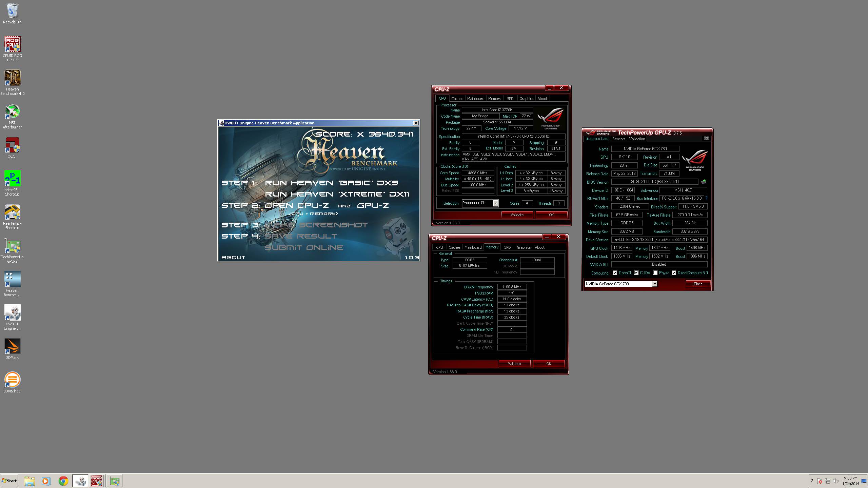
Task: Click Validate in upper CPU-Z window
Action: coord(517,215)
